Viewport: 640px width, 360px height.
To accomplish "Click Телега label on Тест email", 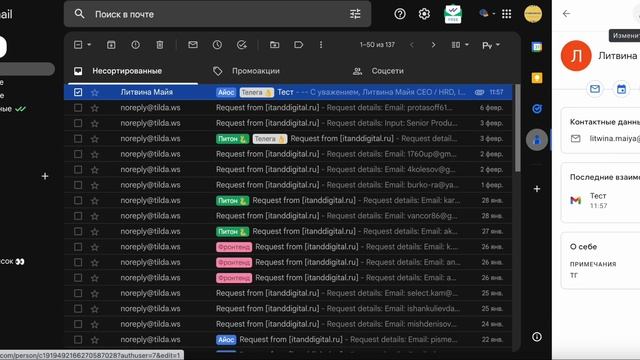I will tap(256, 92).
